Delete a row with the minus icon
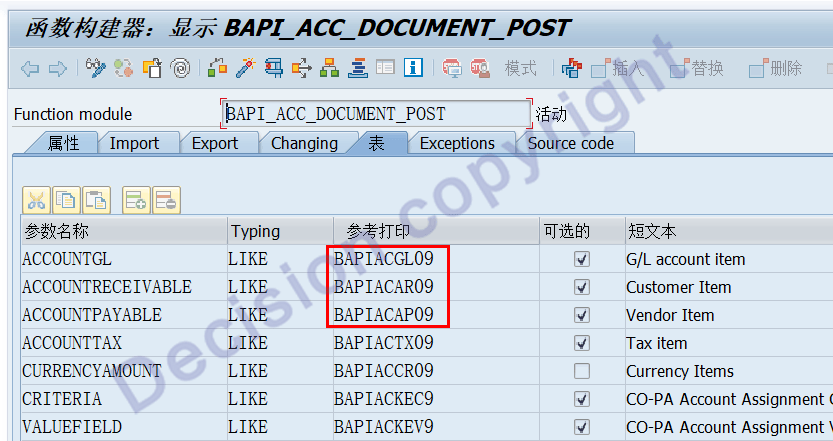The width and height of the screenshot is (833, 441). [166, 199]
